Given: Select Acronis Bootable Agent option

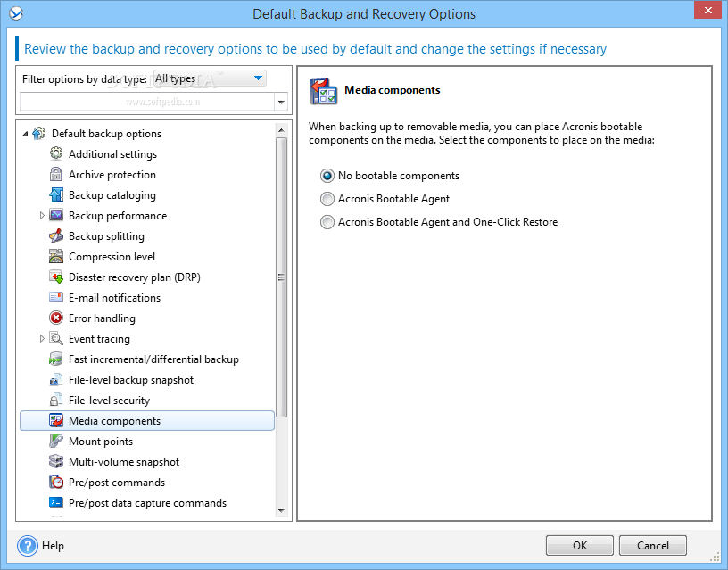Looking at the screenshot, I should (385, 199).
